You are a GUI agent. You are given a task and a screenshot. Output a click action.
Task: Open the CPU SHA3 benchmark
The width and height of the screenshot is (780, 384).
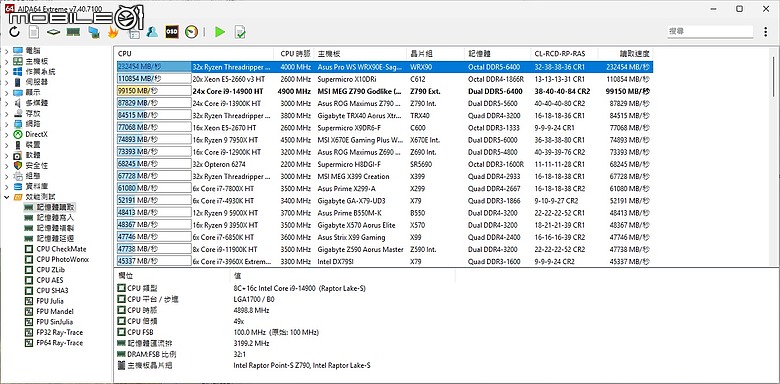pyautogui.click(x=52, y=291)
